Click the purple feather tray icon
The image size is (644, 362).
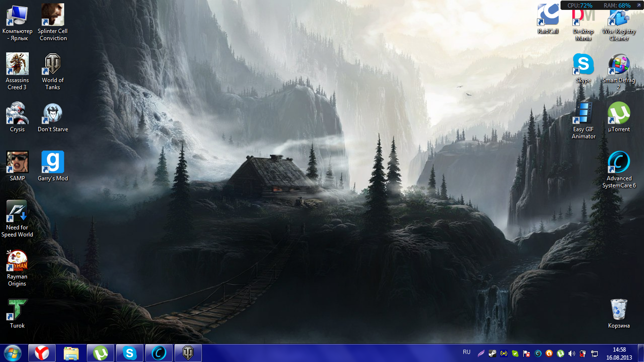(481, 353)
